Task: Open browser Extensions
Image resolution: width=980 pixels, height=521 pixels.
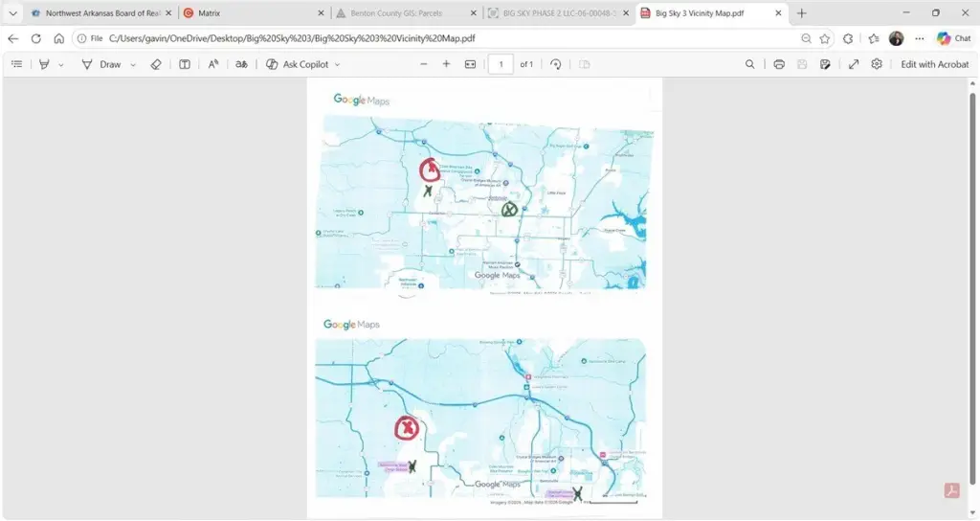Action: [848, 38]
